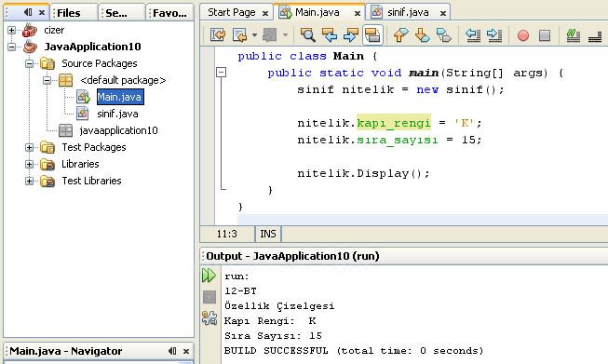
Task: Select the cizer project
Action: point(54,30)
